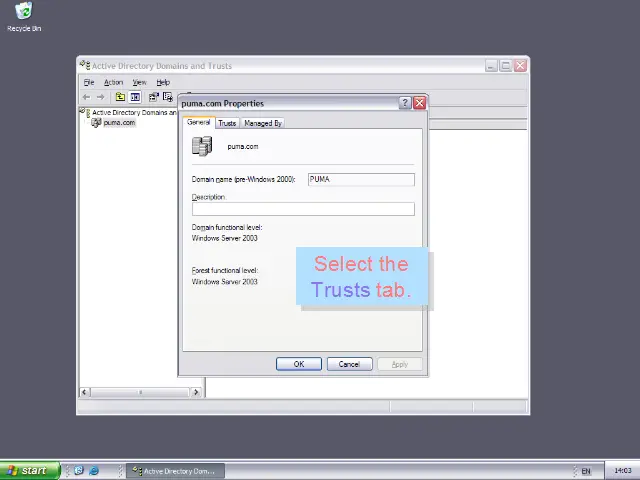Viewport: 640px width, 480px height.
Task: Click the Windows Server 2003 domain level text
Action: 224,238
